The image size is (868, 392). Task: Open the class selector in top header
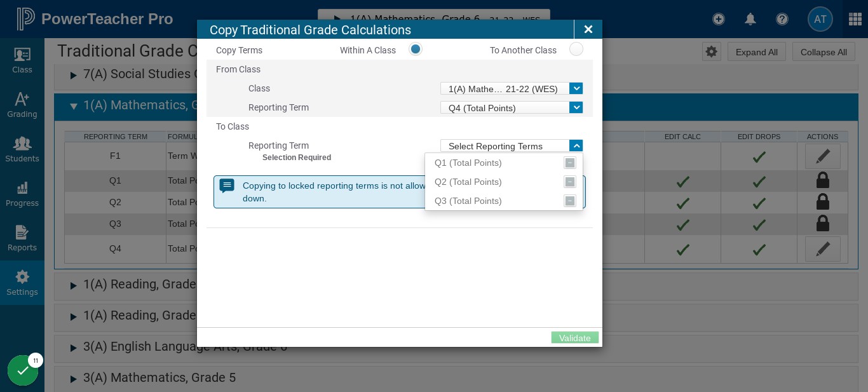434,18
